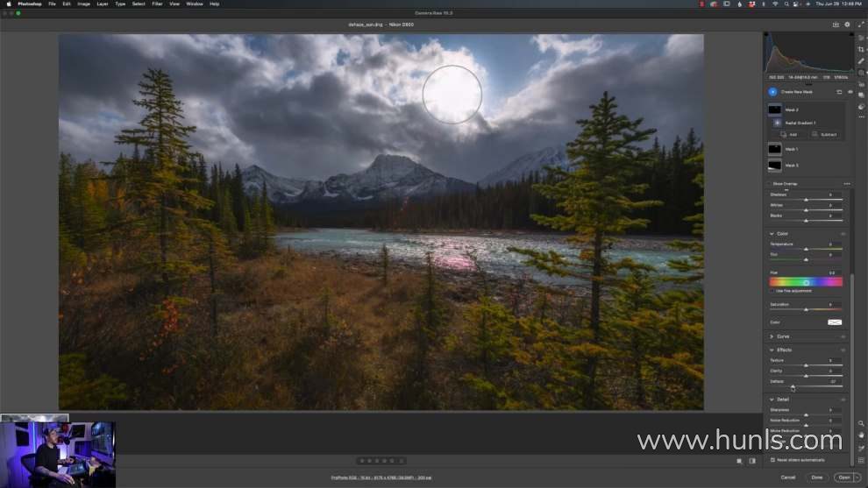Open the File menu
Viewport: 868px width, 488px height.
(x=52, y=4)
